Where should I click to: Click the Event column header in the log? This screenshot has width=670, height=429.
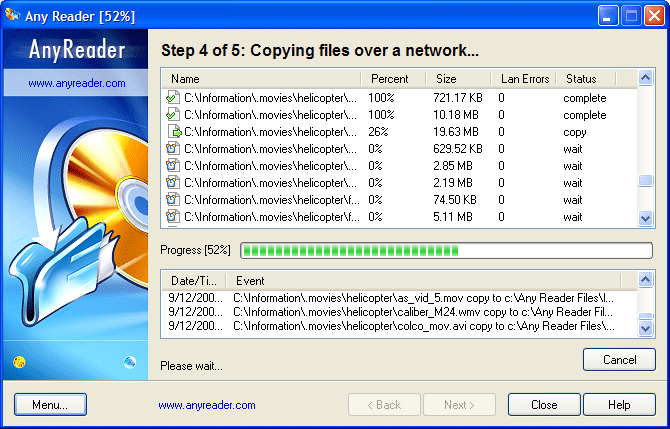[x=430, y=281]
